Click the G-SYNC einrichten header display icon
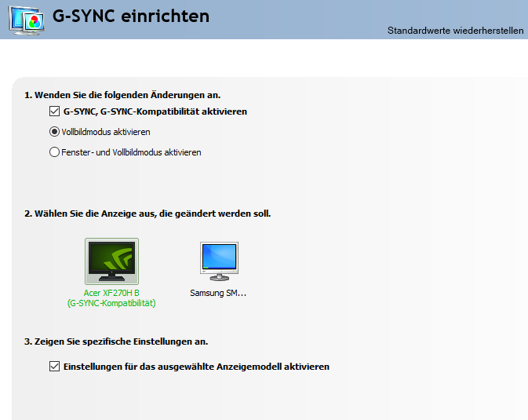Screen dimensions: 528x420 (27, 20)
